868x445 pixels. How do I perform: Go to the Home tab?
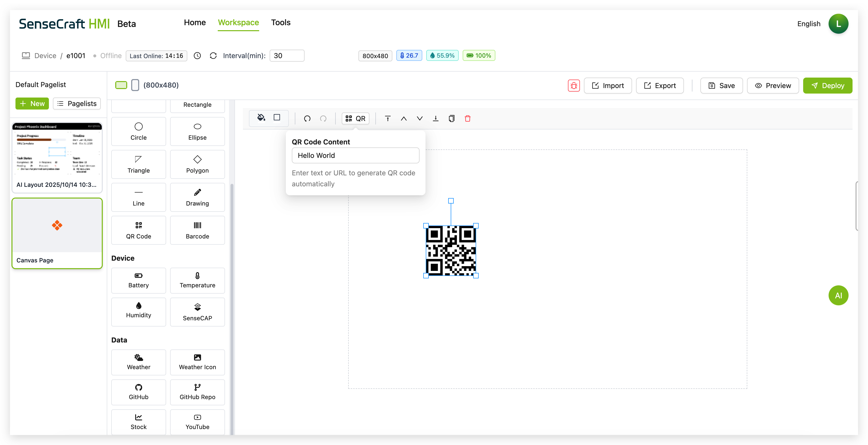(x=195, y=22)
